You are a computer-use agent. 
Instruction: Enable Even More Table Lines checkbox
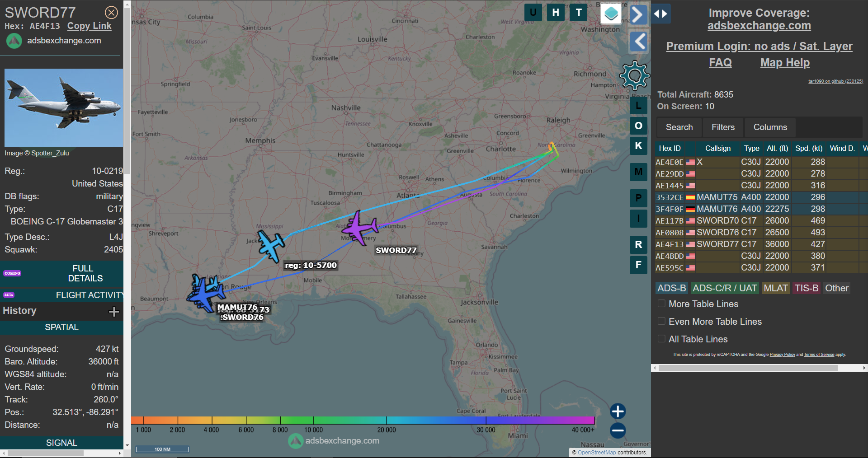[x=661, y=321]
